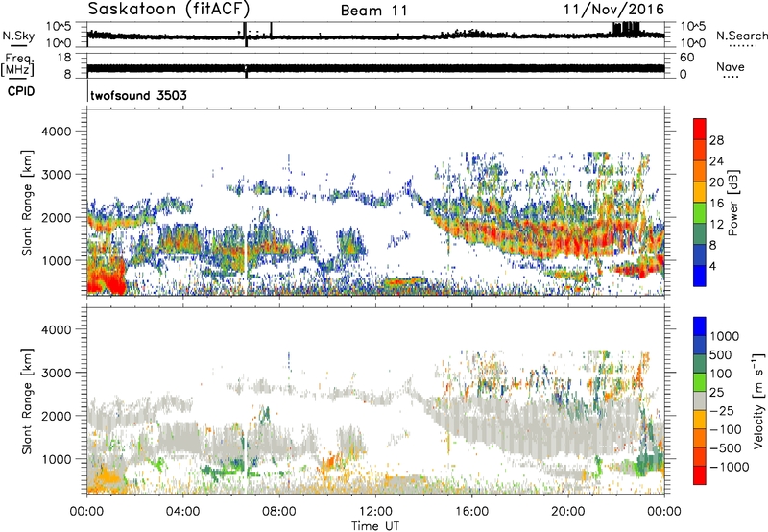
Task: Click the 'Slant Range [km]' label of the power plot
Action: pos(27,203)
